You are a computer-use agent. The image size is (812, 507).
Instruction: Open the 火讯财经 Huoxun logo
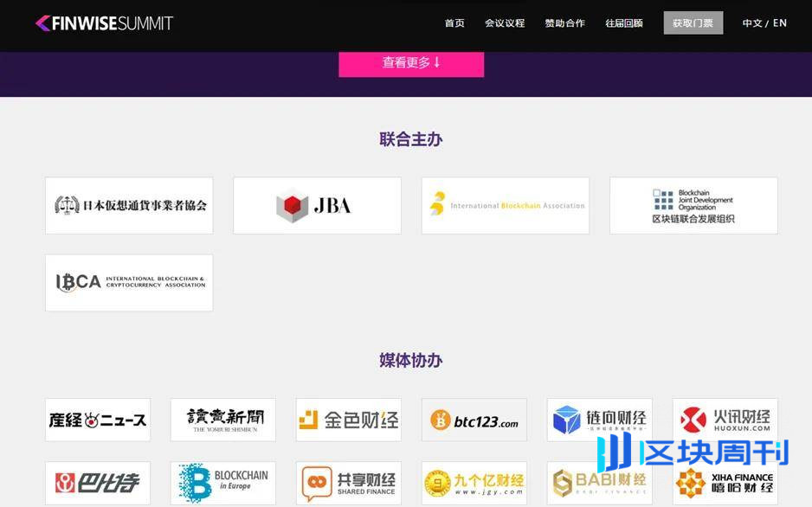[x=725, y=420]
